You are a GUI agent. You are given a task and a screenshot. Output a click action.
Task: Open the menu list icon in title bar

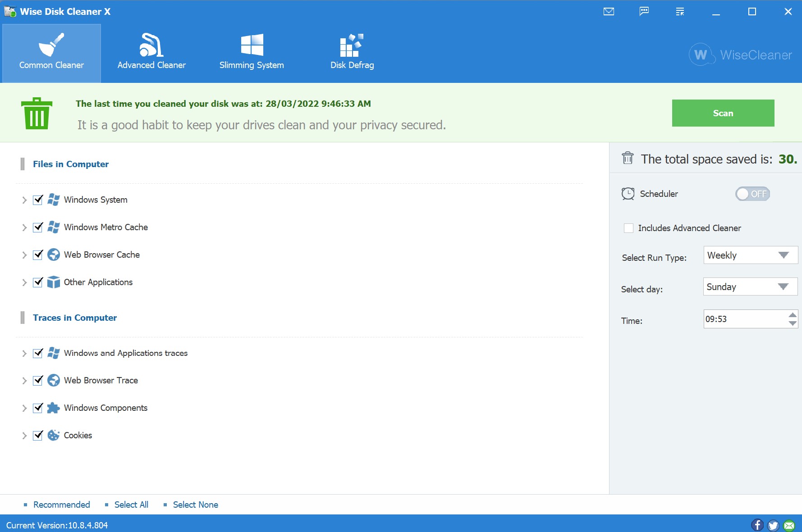[x=680, y=12]
